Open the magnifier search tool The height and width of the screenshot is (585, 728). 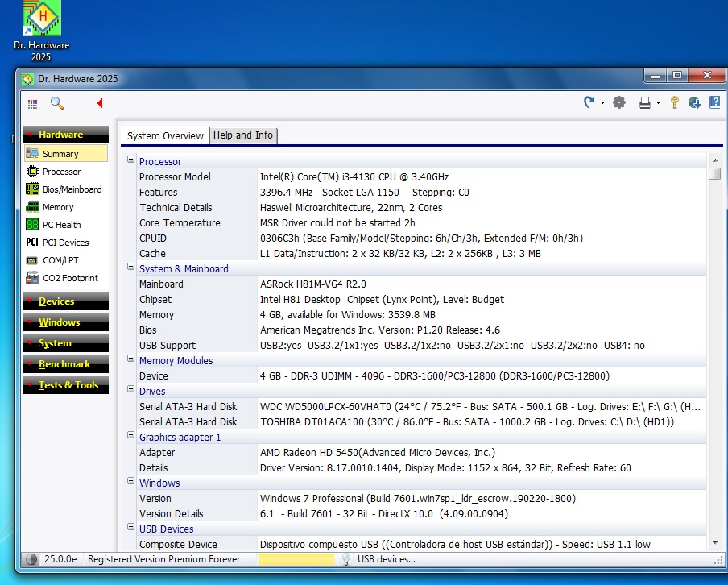point(57,103)
